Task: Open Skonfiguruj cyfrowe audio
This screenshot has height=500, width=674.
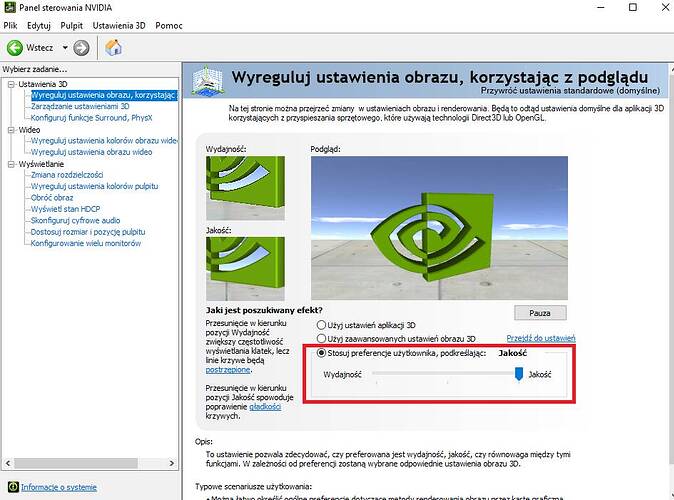Action: tap(76, 221)
